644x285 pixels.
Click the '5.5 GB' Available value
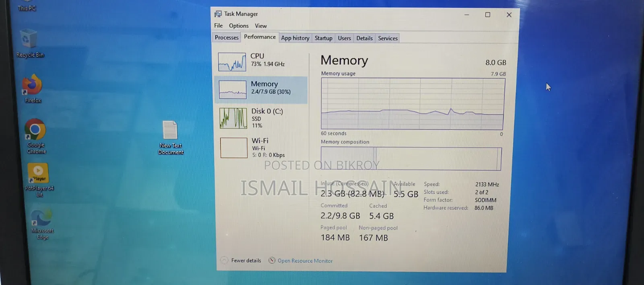[x=406, y=194]
